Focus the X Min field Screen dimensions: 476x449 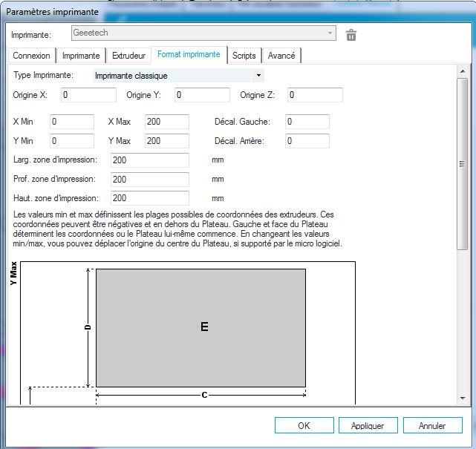click(x=72, y=122)
